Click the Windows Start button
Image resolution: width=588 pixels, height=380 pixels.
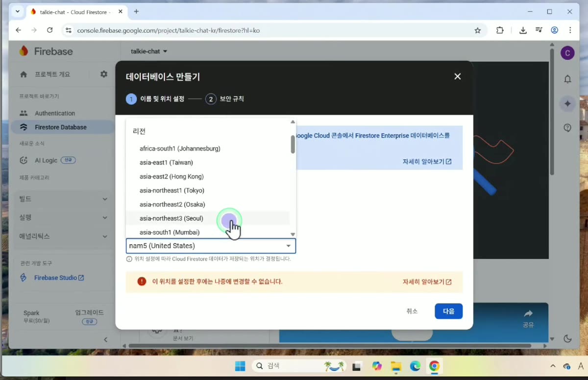(x=240, y=366)
